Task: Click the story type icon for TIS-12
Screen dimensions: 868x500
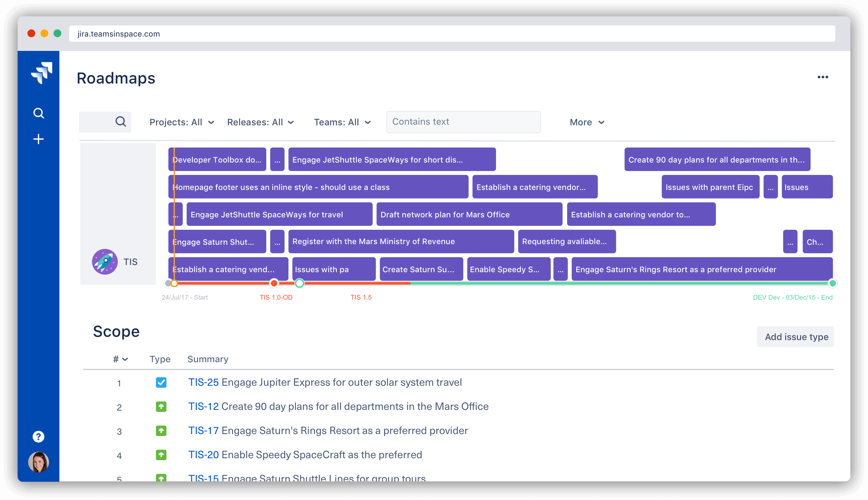Action: click(x=160, y=406)
